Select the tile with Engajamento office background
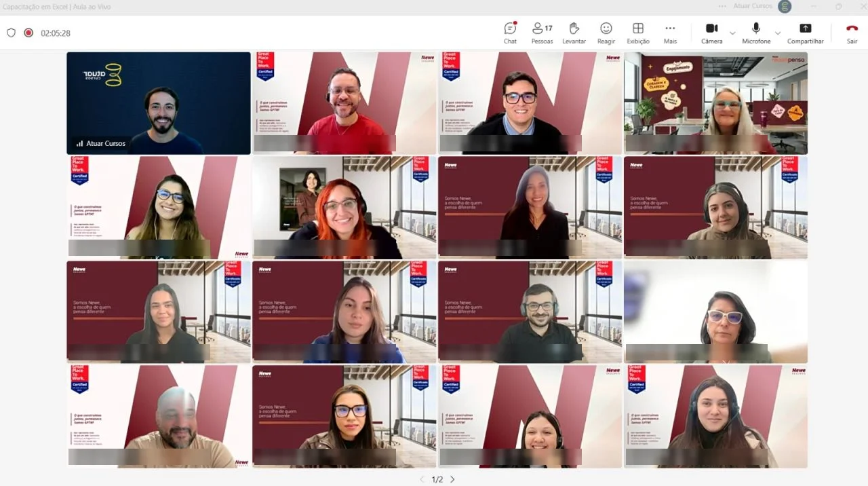 click(x=715, y=103)
